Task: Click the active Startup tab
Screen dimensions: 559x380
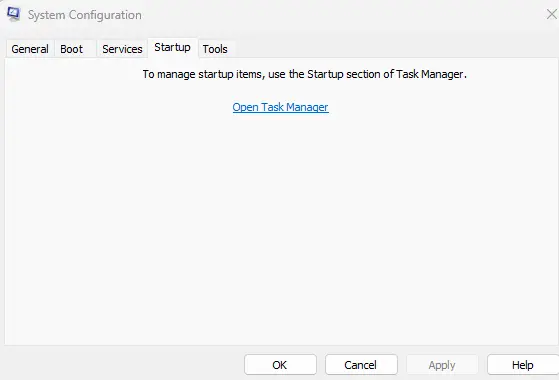Action: tap(173, 47)
